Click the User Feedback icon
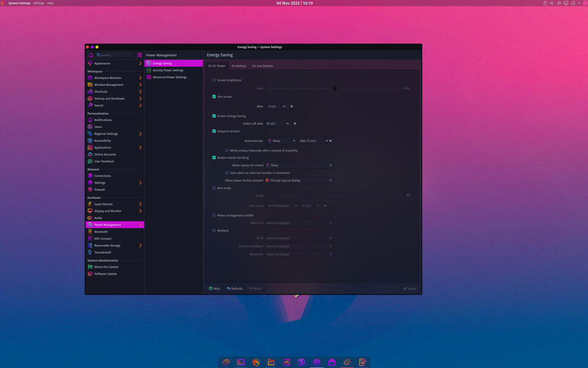Screen dimensions: 588x368 point(90,161)
